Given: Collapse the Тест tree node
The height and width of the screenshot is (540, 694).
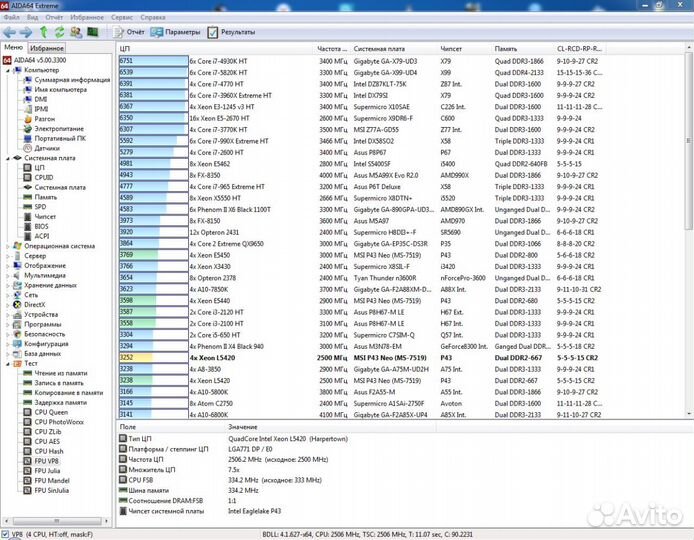Looking at the screenshot, I should (8, 363).
